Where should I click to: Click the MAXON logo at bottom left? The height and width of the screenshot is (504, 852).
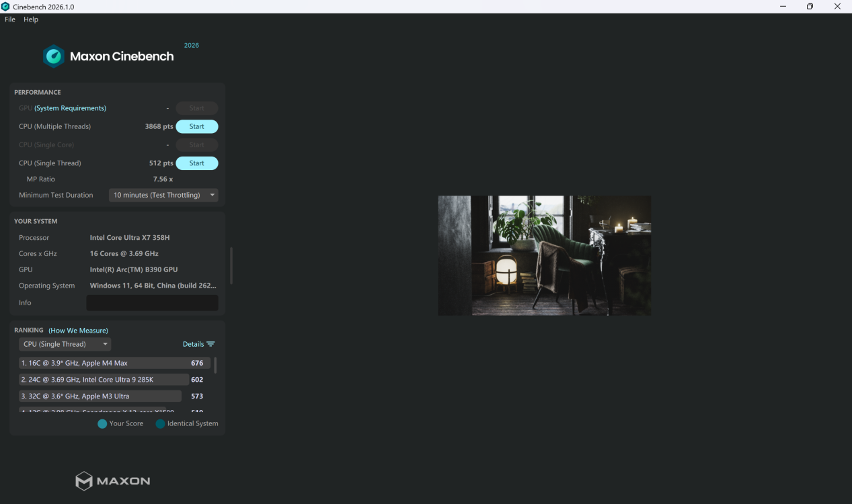112,480
